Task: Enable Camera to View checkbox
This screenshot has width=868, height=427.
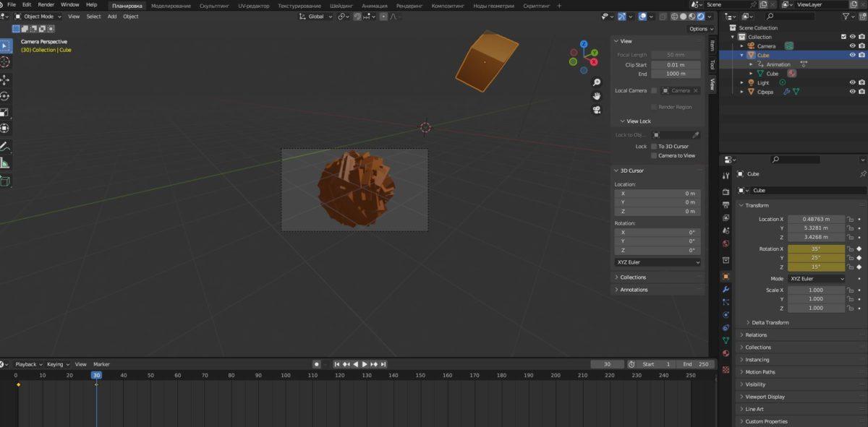Action: click(654, 155)
